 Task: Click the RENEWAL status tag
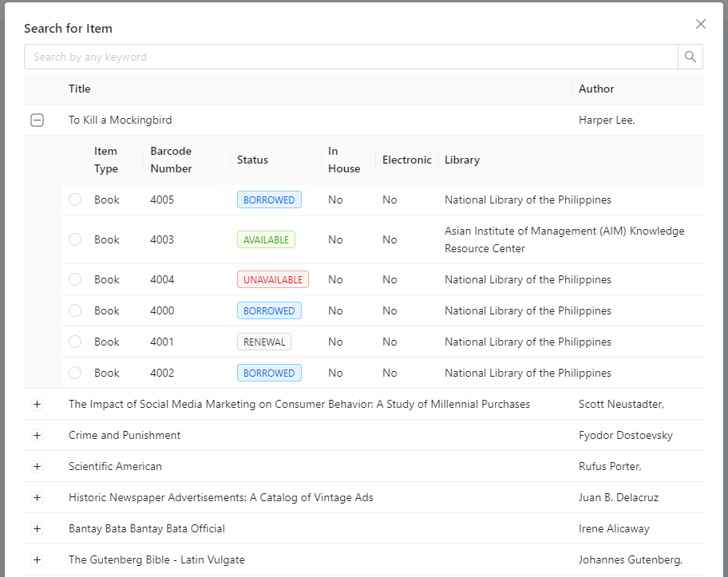point(263,342)
